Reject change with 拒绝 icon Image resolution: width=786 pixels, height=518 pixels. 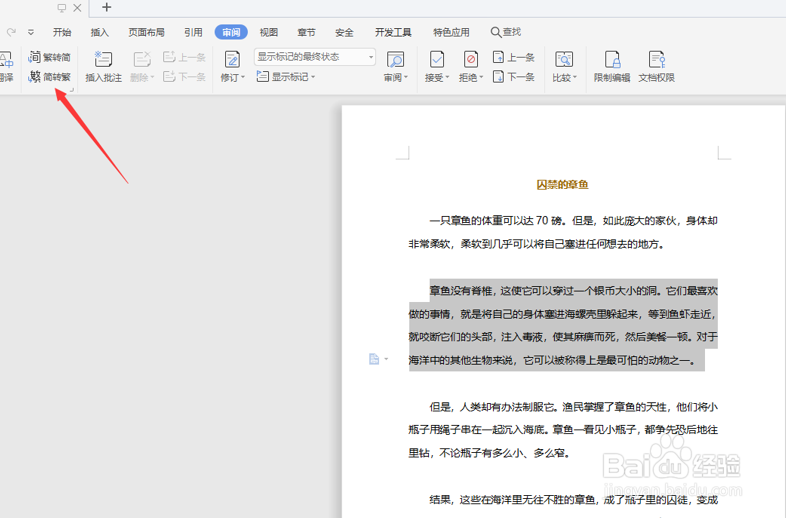coord(471,60)
